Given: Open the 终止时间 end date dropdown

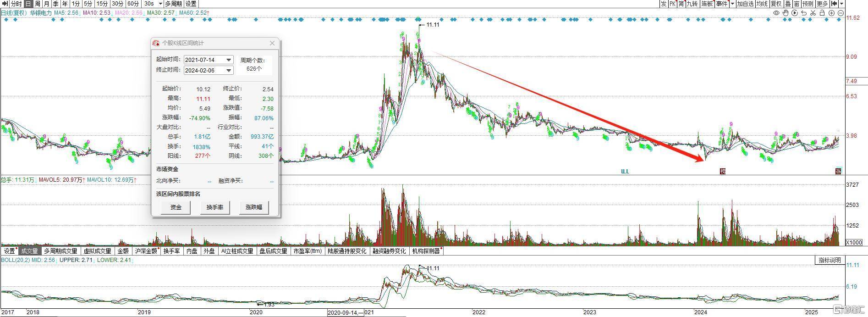Looking at the screenshot, I should 228,71.
